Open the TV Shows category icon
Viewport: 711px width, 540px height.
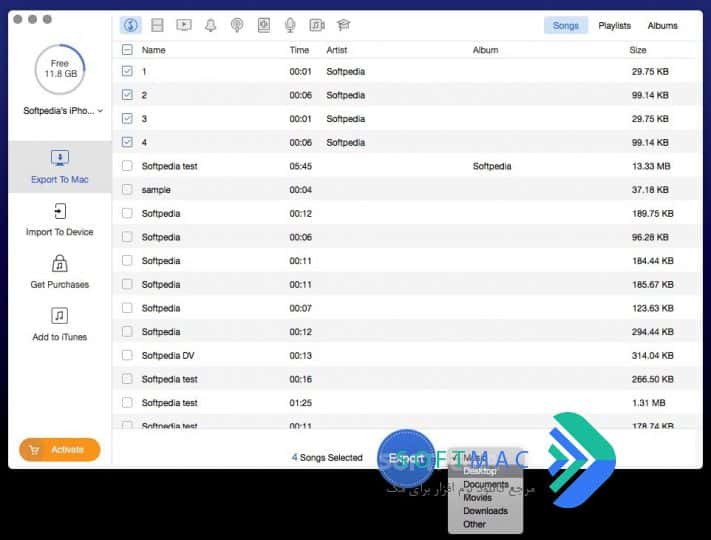(184, 25)
